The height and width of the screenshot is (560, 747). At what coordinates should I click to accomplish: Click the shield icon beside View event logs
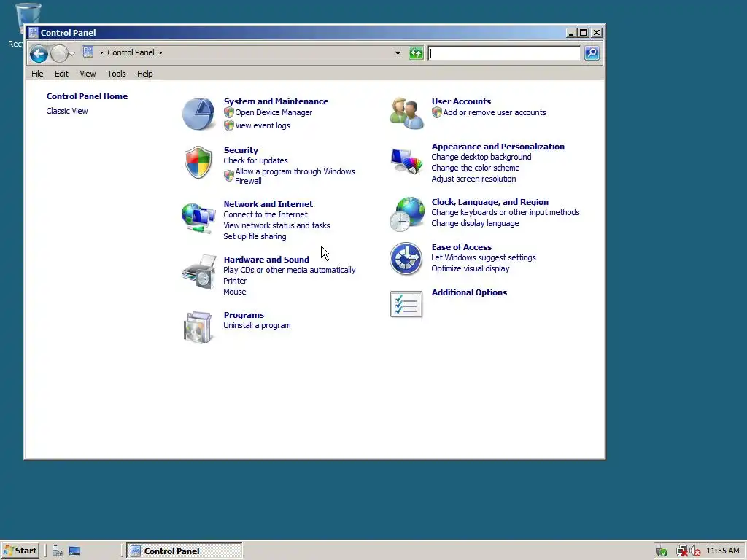coord(228,125)
